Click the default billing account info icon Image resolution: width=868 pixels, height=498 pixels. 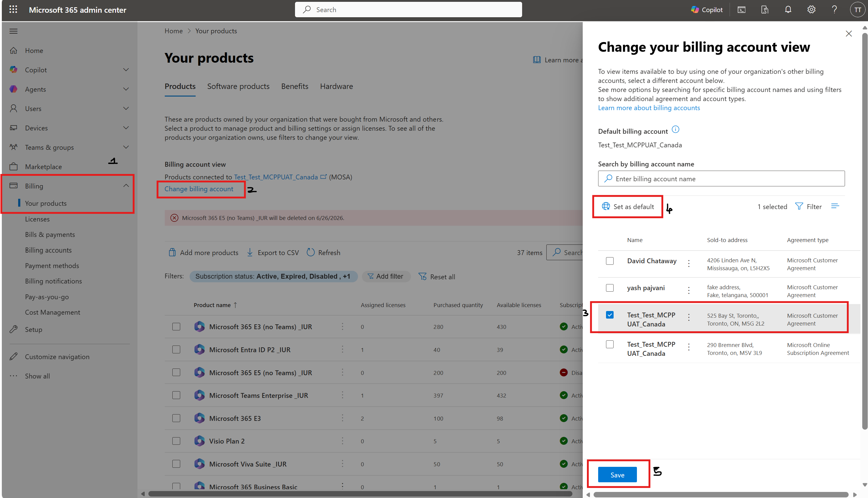pos(675,129)
